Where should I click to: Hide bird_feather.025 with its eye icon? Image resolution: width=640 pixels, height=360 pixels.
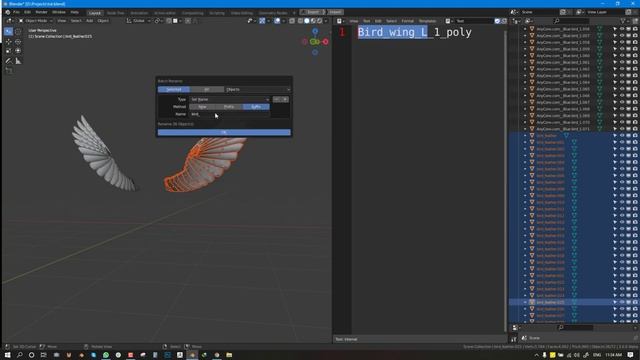622,302
